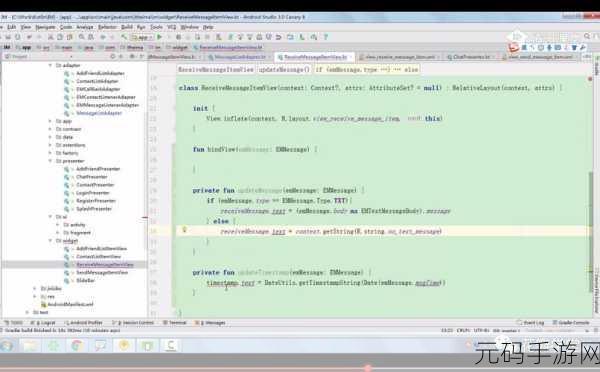Expand the factory folder arrow

50,153
